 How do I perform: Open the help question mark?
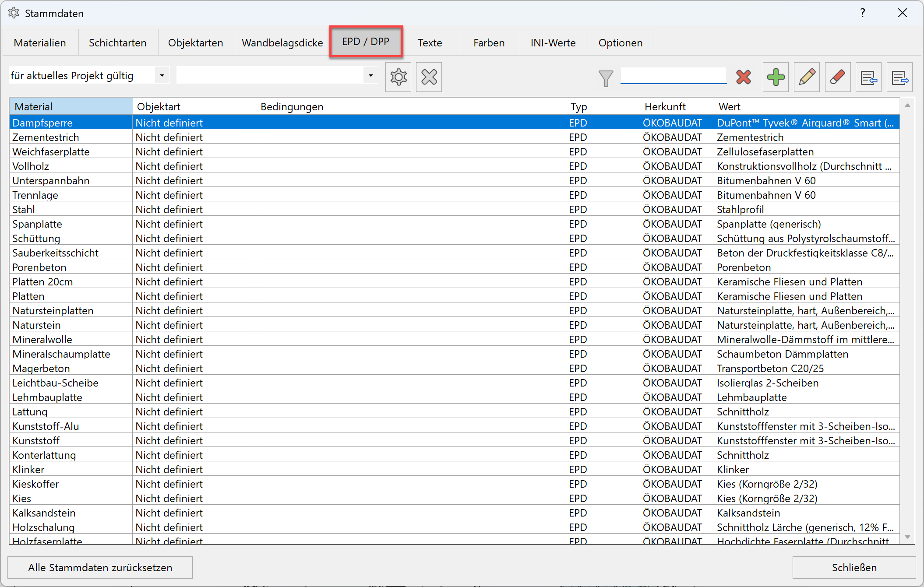[x=862, y=13]
